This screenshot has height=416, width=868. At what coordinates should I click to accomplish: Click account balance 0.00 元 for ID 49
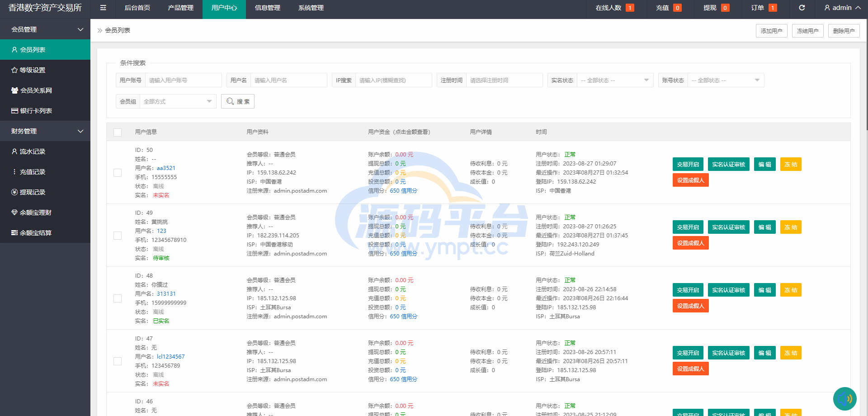[x=404, y=217]
